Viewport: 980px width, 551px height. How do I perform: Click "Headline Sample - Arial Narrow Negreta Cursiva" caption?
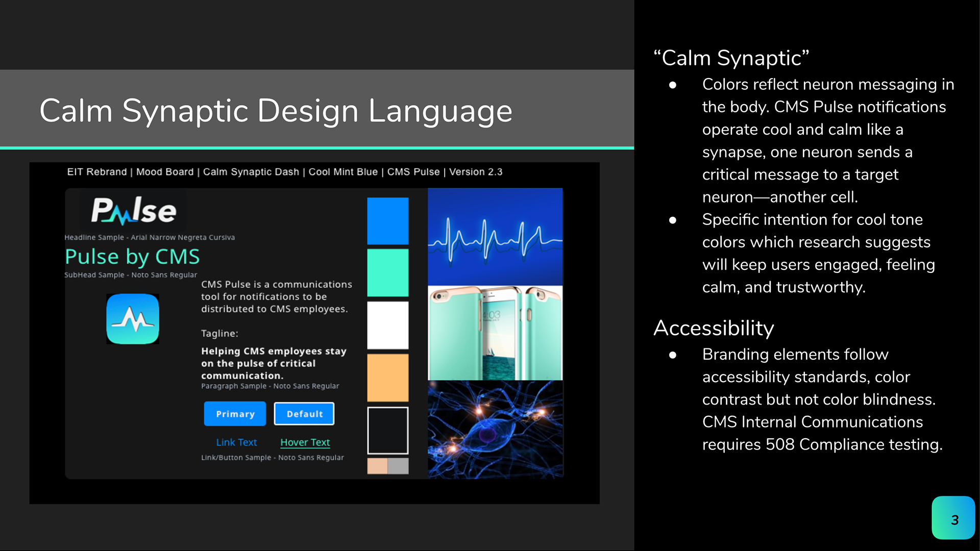pyautogui.click(x=150, y=237)
